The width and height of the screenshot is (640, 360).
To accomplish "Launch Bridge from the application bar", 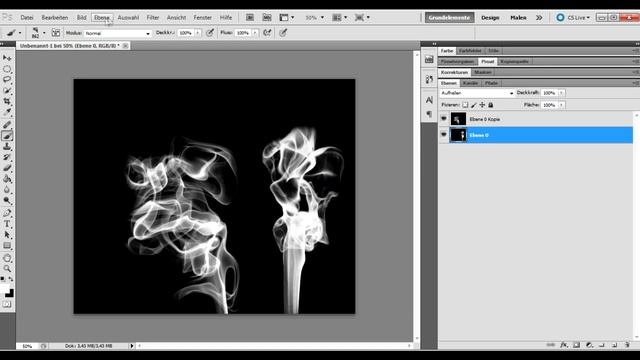I will tap(250, 18).
